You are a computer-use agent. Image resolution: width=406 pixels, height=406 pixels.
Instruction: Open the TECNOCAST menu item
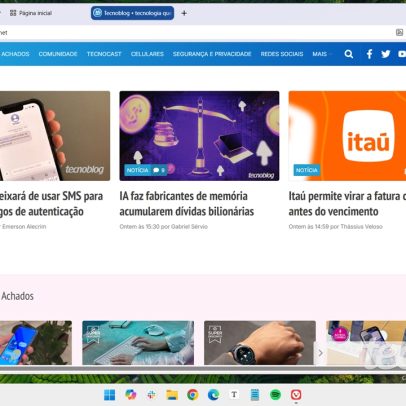[104, 54]
